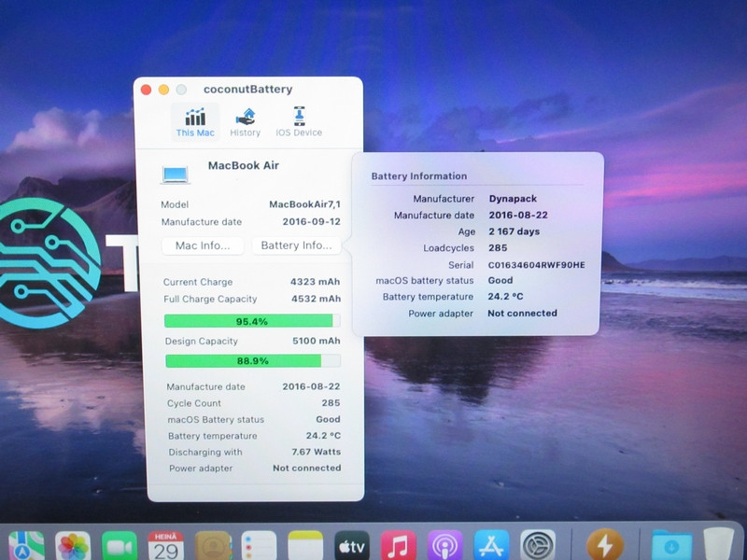Click the 4323 mAh current charge value
The height and width of the screenshot is (560, 747).
pos(316,282)
